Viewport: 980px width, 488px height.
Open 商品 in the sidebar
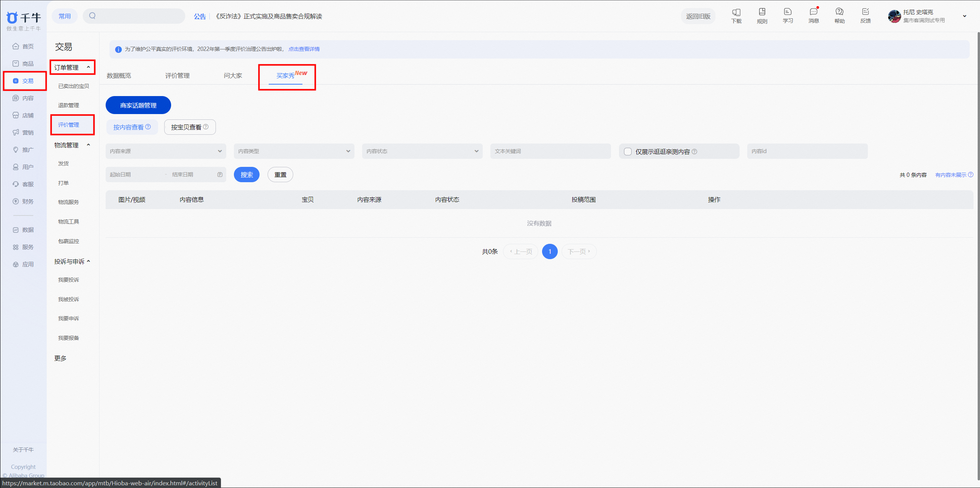point(23,64)
